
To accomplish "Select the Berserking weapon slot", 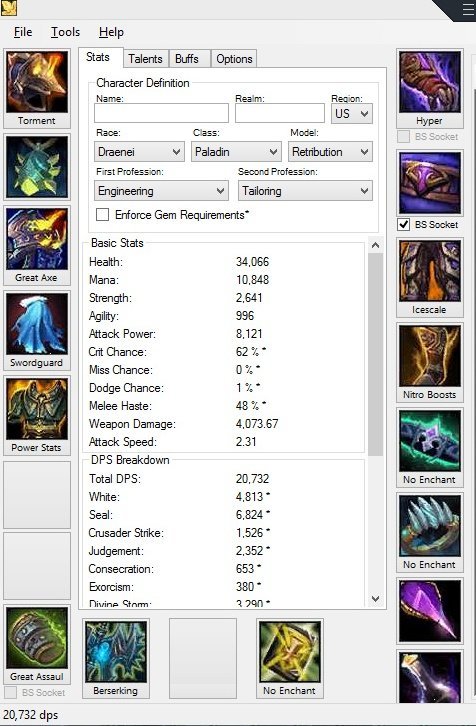I will [116, 658].
